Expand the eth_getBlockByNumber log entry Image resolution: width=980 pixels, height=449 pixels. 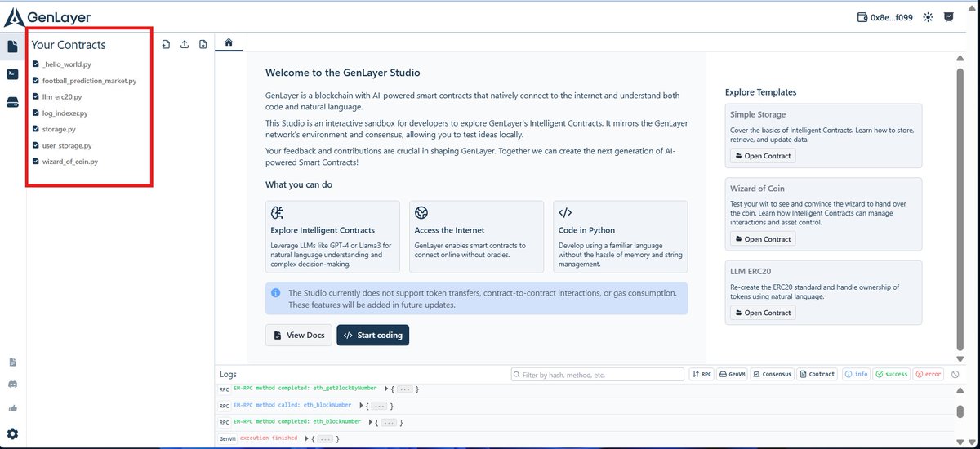pos(386,389)
